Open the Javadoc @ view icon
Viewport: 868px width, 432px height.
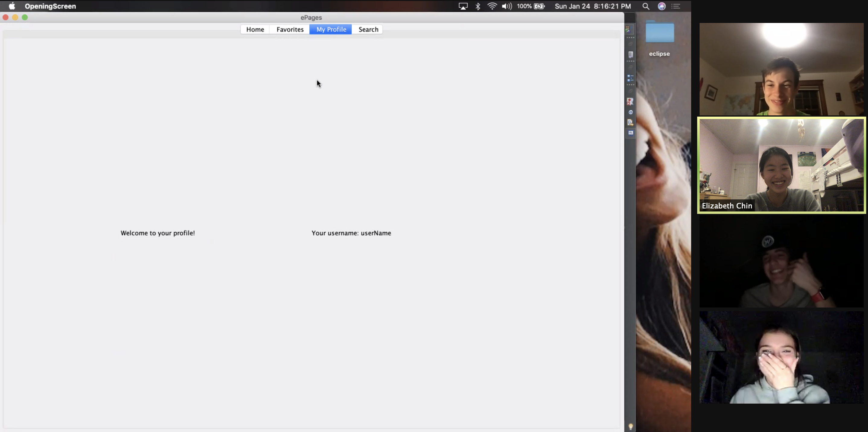630,112
